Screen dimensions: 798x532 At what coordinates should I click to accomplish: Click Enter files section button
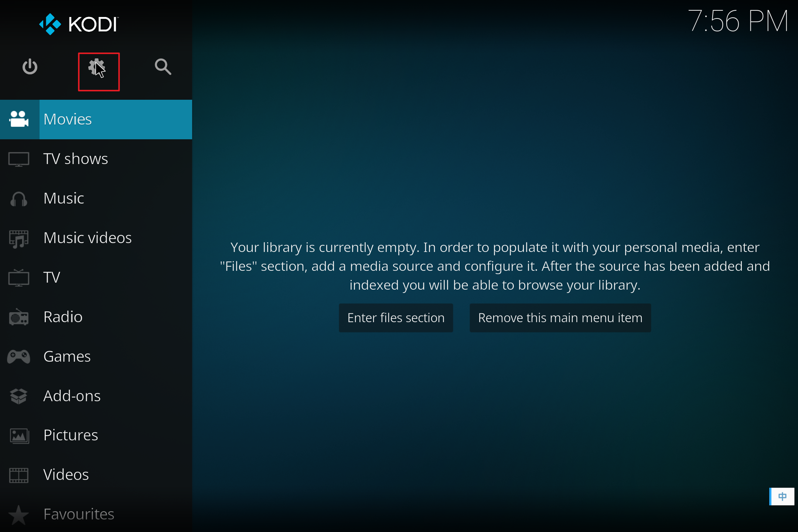click(x=396, y=318)
